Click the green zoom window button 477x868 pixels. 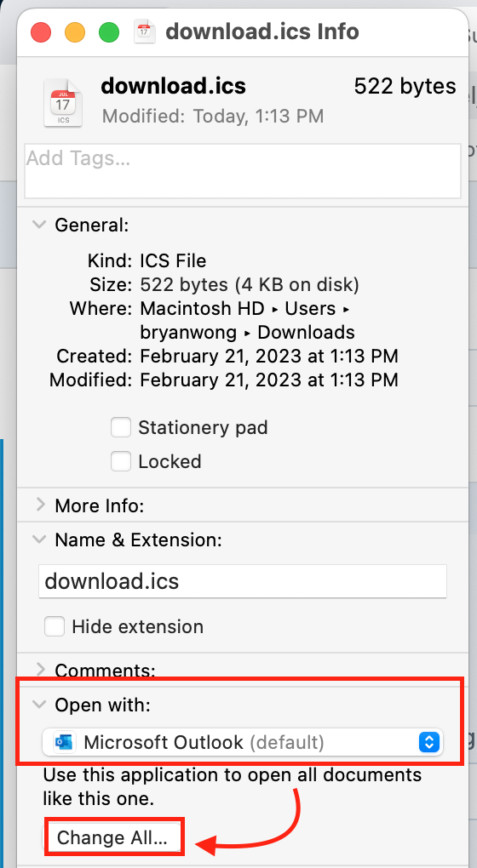[x=108, y=32]
